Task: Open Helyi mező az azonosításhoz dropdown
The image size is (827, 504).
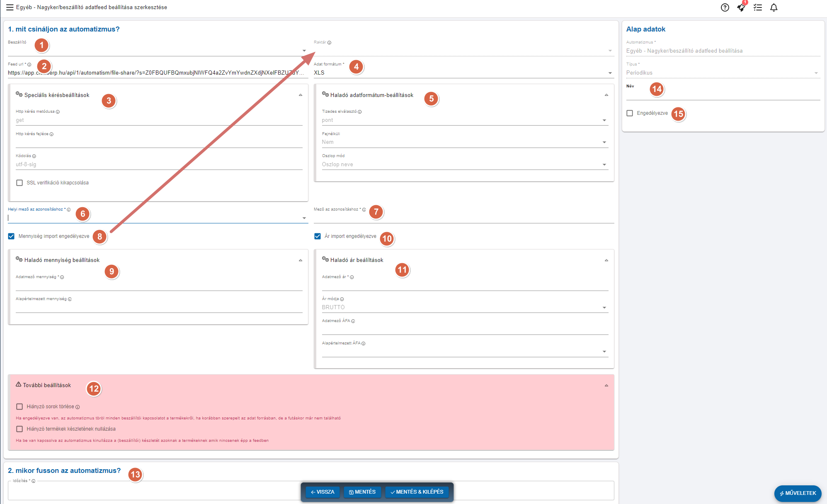Action: tap(158, 218)
